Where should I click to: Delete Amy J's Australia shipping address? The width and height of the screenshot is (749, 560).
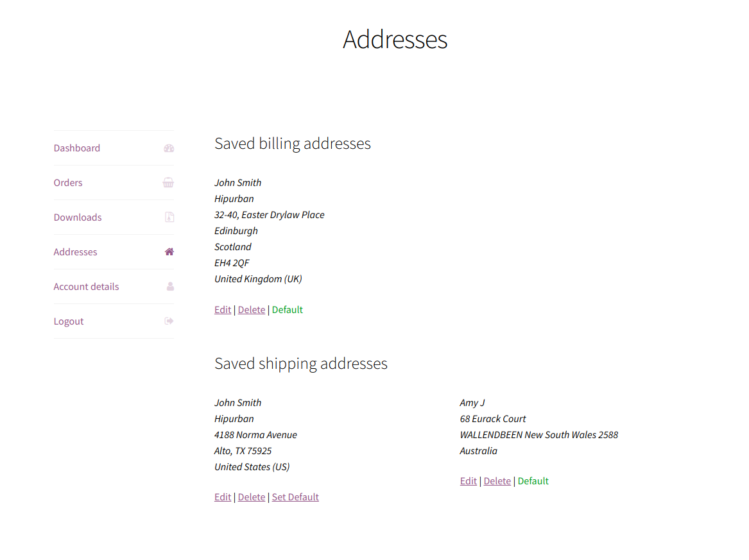click(x=497, y=480)
